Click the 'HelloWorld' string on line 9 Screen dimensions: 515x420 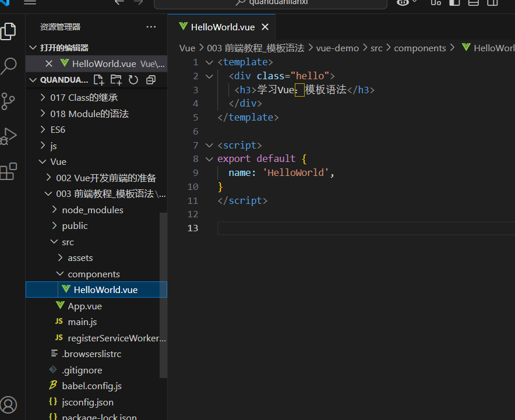295,173
